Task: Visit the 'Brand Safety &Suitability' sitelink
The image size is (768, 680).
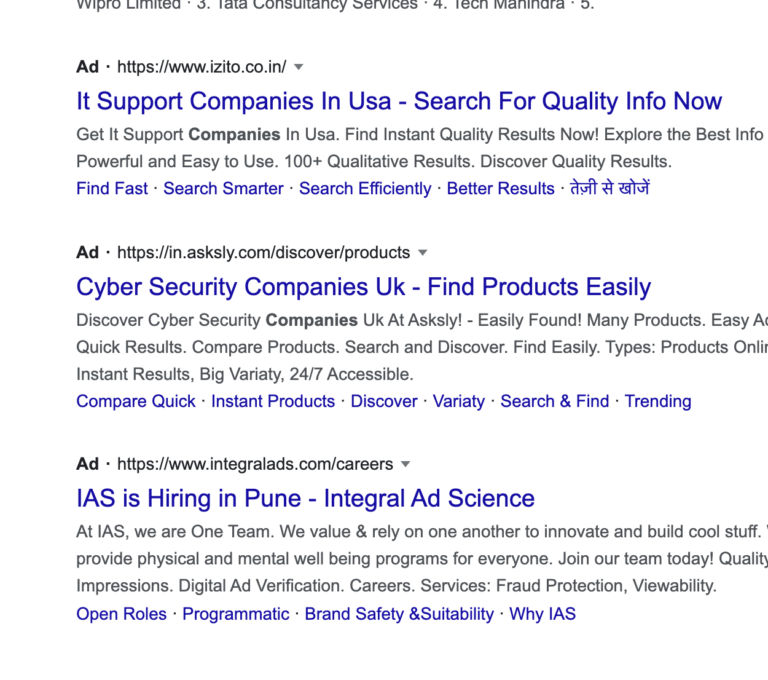Action: (399, 614)
